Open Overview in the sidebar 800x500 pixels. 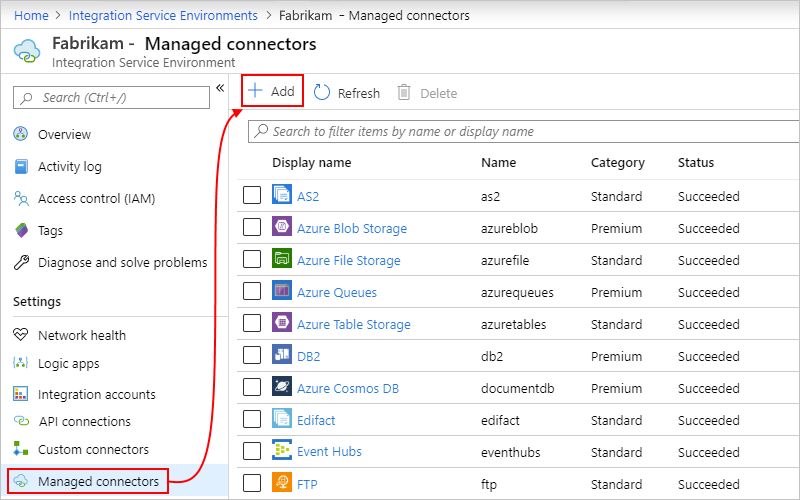[64, 135]
